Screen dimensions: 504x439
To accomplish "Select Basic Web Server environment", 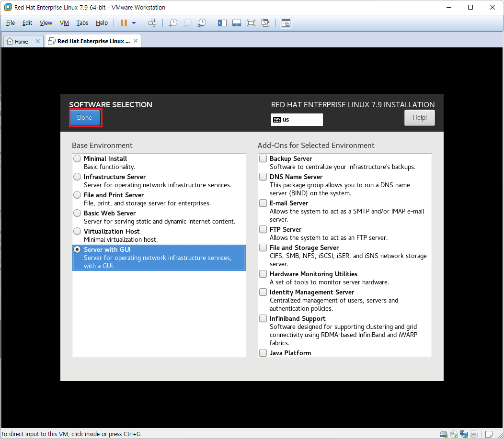I will [77, 213].
